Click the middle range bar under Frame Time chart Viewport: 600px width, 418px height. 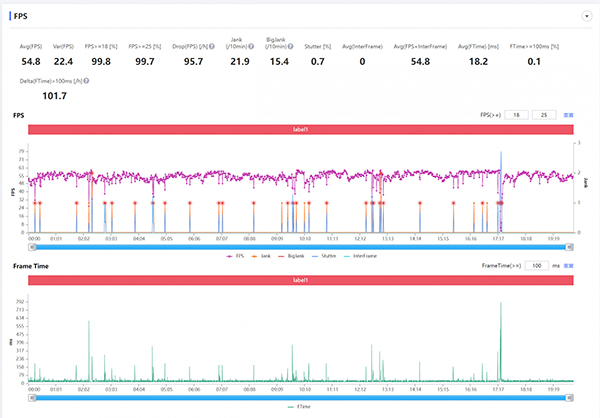click(301, 398)
